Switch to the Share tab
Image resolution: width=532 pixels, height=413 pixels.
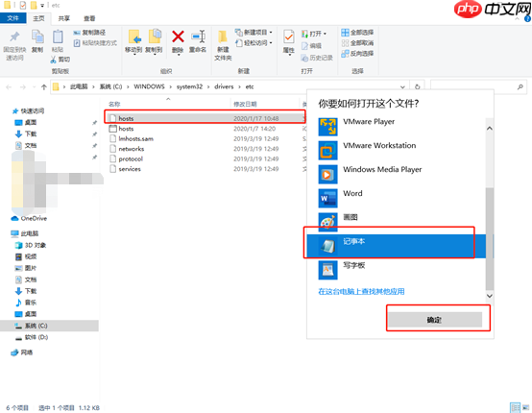click(x=63, y=18)
